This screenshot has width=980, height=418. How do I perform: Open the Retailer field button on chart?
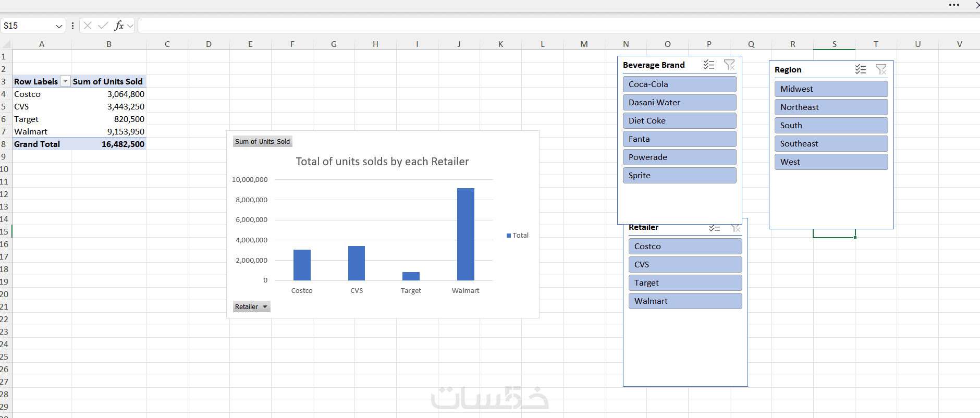coord(251,307)
